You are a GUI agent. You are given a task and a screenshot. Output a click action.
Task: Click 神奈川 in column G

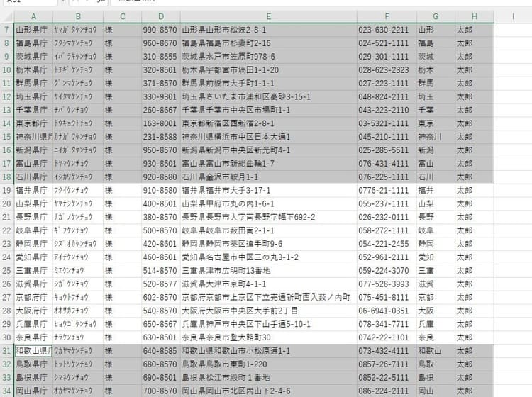(x=436, y=137)
